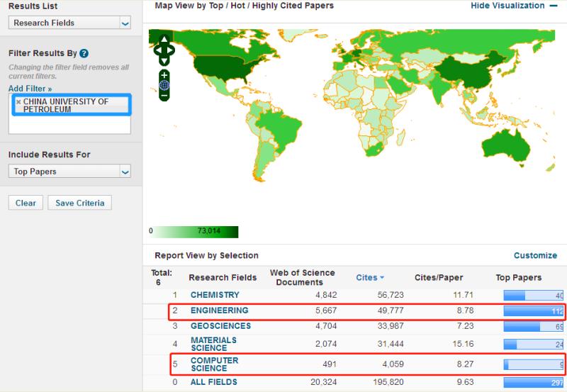567x392 pixels.
Task: Pan the map up with the arrow
Action: click(164, 40)
